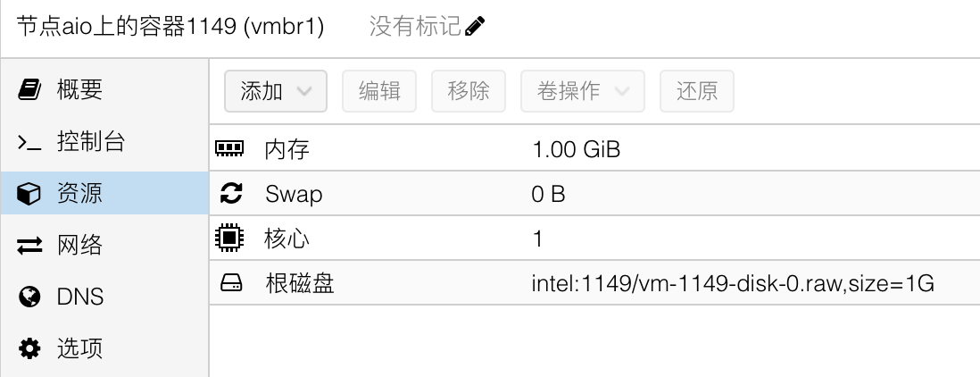Screen dimensions: 980x377
Task: Click the 还原 button
Action: pyautogui.click(x=697, y=91)
